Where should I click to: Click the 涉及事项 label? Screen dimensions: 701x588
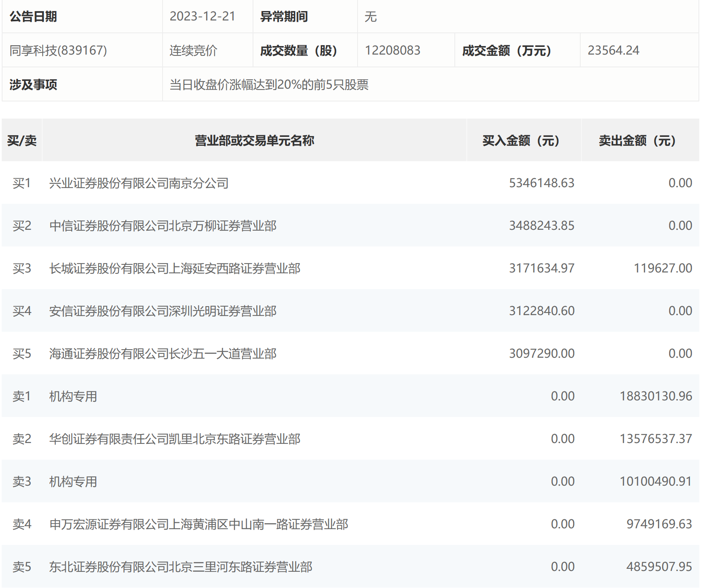(33, 84)
